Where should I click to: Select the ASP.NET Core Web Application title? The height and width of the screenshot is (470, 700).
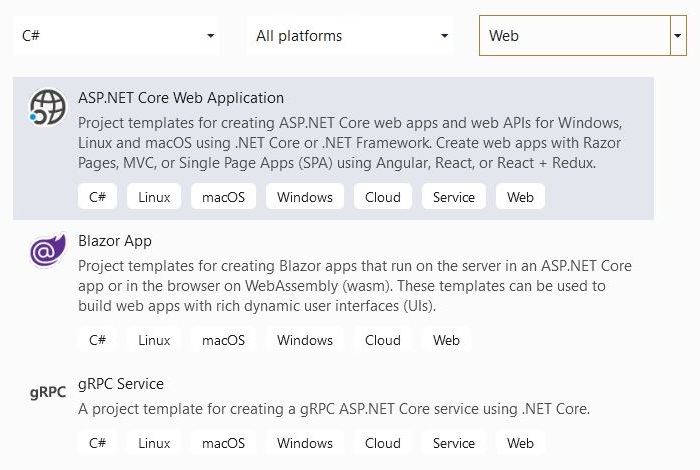[x=181, y=98]
